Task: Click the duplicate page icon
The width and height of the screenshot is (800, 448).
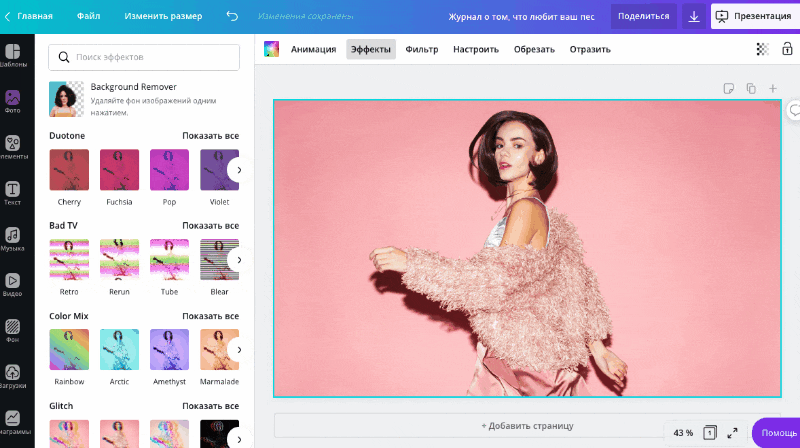Action: (x=751, y=89)
